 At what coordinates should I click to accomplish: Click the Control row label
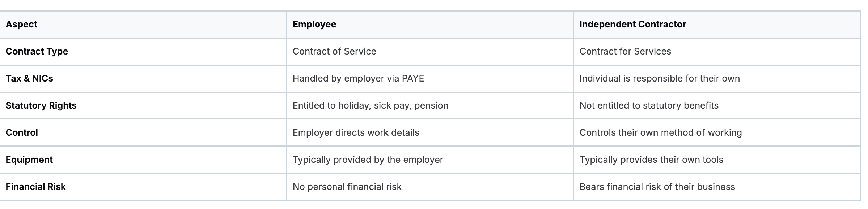(22, 132)
